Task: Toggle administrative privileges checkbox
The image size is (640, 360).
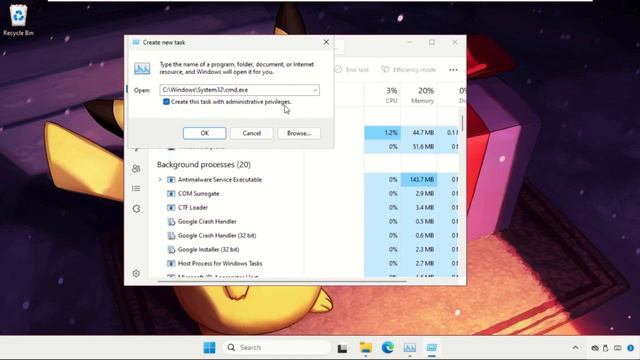Action: pos(166,102)
